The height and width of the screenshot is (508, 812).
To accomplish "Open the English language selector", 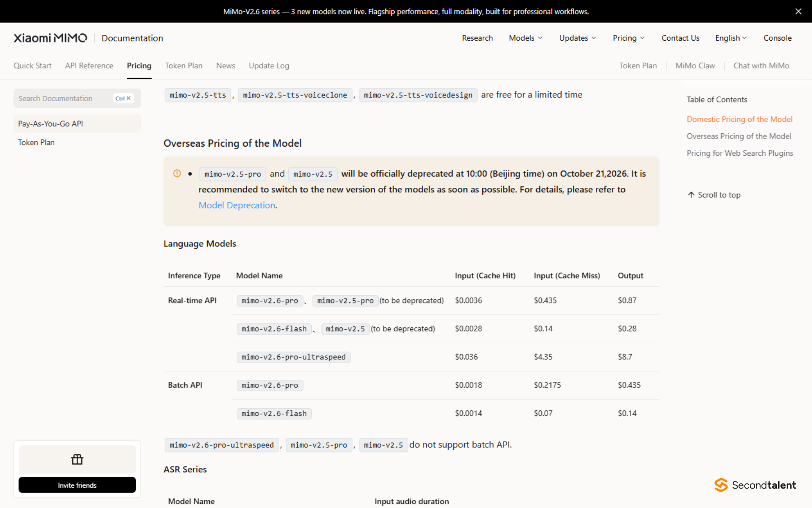I will [731, 38].
